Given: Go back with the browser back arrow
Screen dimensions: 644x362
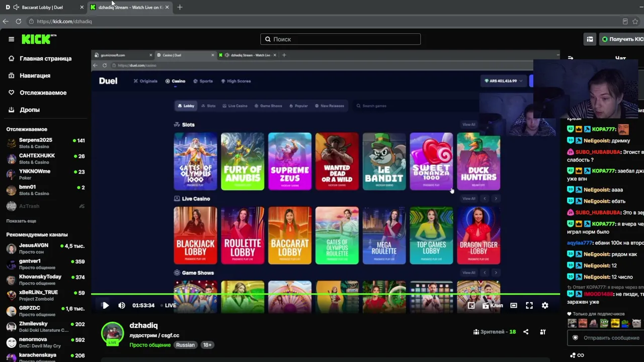Looking at the screenshot, I should coord(6,22).
